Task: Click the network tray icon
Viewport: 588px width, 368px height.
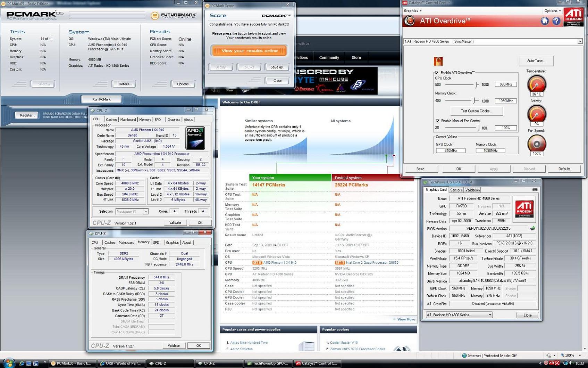Action: point(565,363)
